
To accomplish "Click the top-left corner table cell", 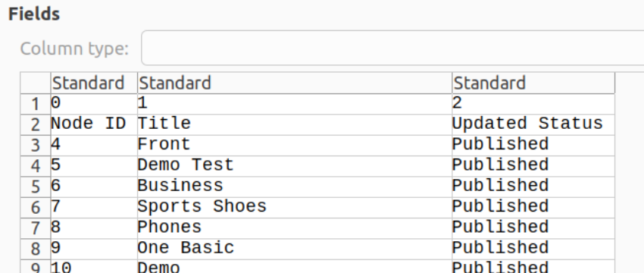I will point(36,83).
